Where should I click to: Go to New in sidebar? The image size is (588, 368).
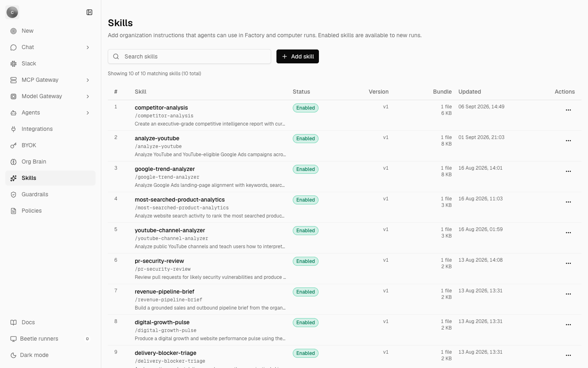click(x=50, y=31)
